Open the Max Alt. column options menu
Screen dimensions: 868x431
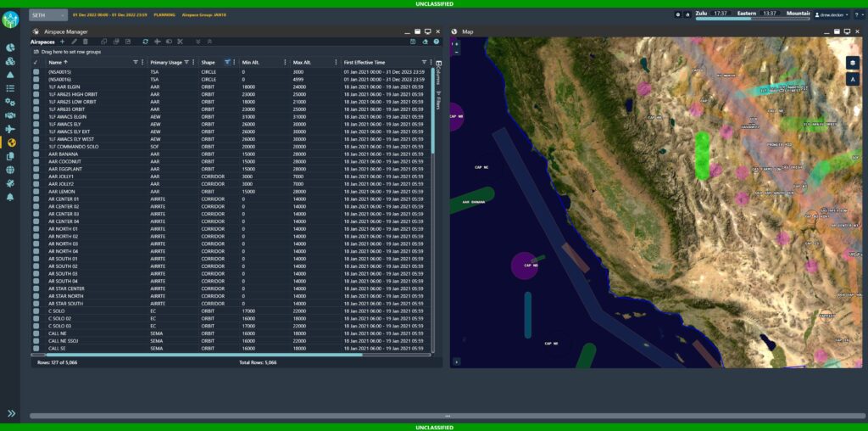336,63
